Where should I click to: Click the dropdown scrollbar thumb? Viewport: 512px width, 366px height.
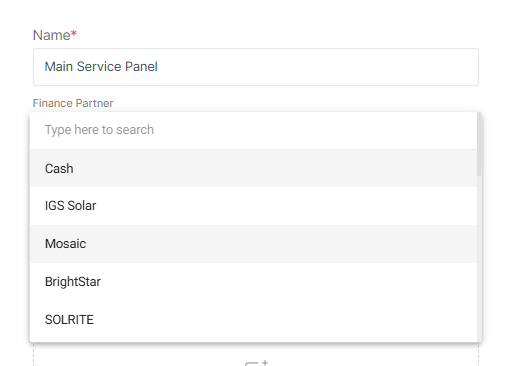click(479, 144)
